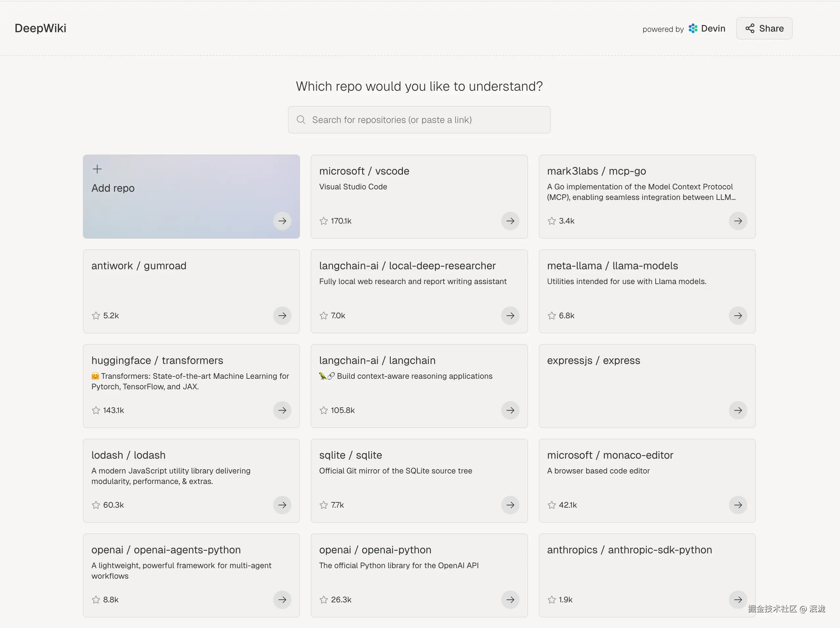Click star icon on huggingface / transformers card
Image resolution: width=840 pixels, height=628 pixels.
(x=96, y=410)
